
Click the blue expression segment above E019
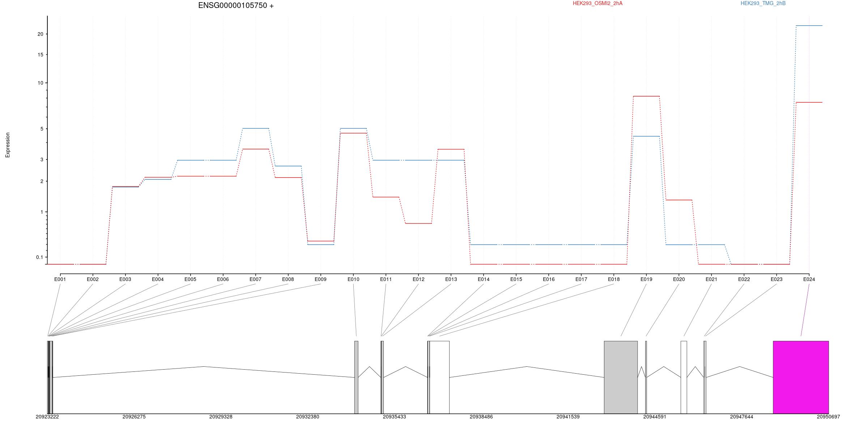pyautogui.click(x=646, y=136)
